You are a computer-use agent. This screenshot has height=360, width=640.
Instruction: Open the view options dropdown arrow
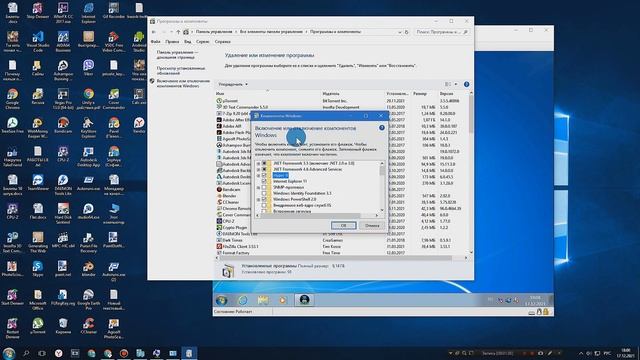click(x=456, y=84)
